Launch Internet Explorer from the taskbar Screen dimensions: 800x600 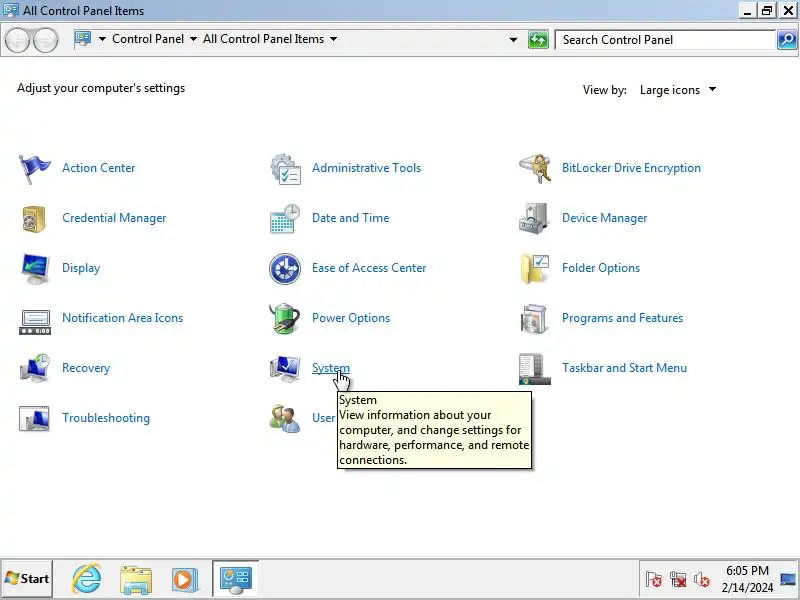[x=86, y=579]
